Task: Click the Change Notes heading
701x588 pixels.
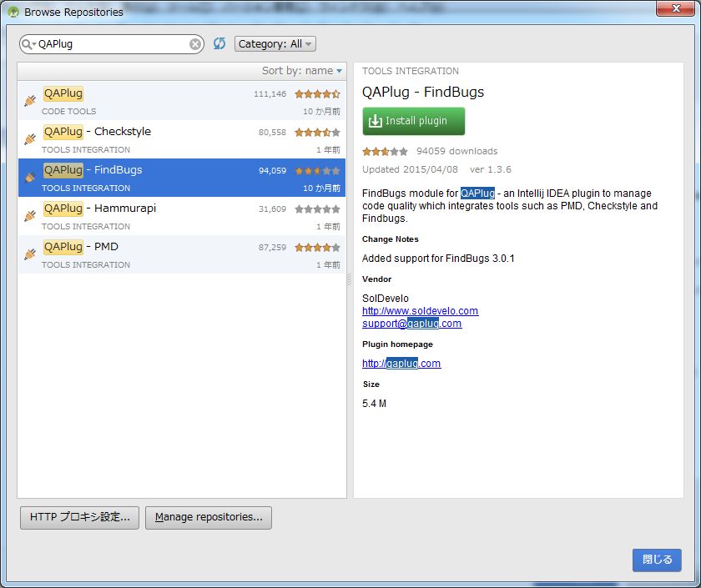Action: pos(391,239)
